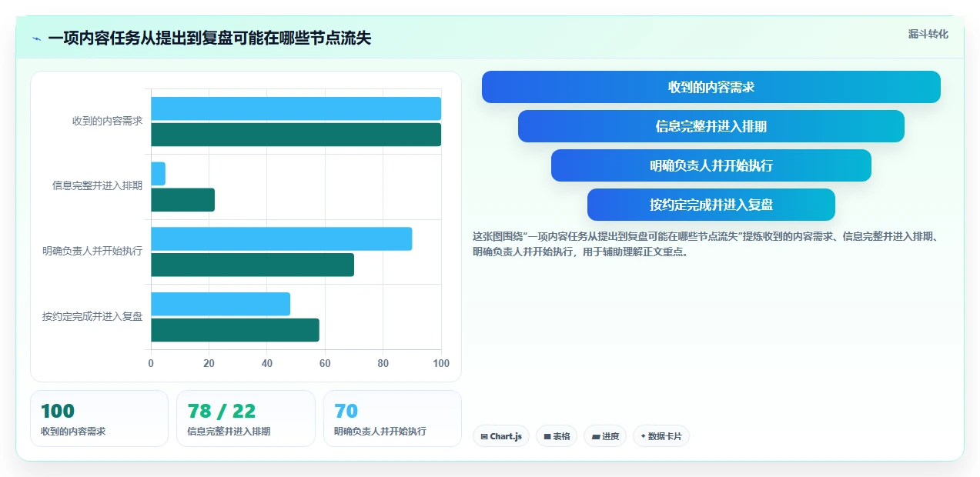Viewport: 980px width, 477px height.
Task: Click the 表格 tag chip
Action: click(557, 436)
